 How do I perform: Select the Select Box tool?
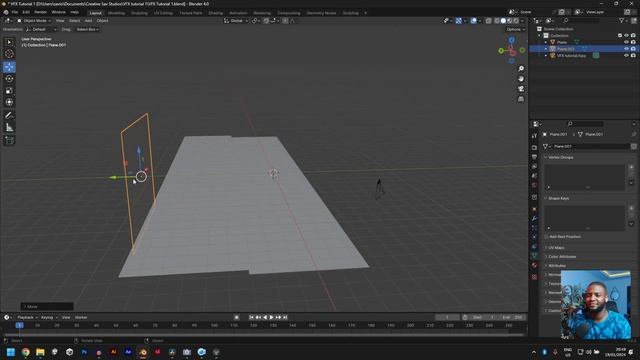coord(9,42)
